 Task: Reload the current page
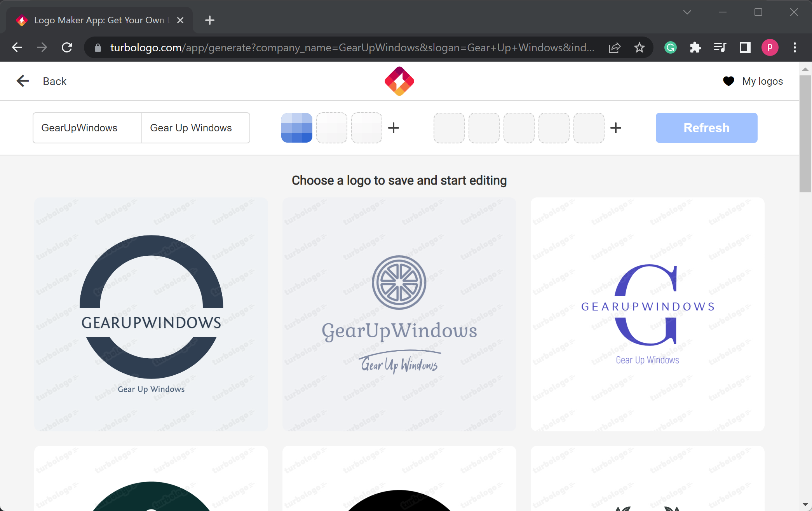(67, 47)
